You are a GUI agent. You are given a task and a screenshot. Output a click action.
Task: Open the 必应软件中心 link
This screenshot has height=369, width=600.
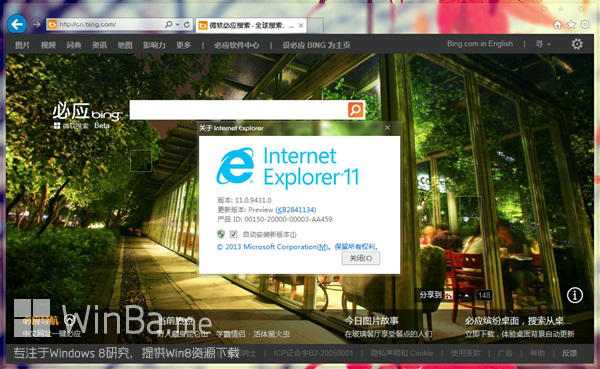[x=236, y=45]
